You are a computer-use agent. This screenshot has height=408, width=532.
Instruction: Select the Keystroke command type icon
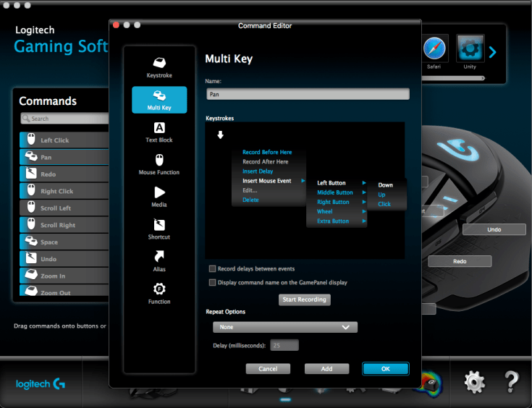coord(159,62)
